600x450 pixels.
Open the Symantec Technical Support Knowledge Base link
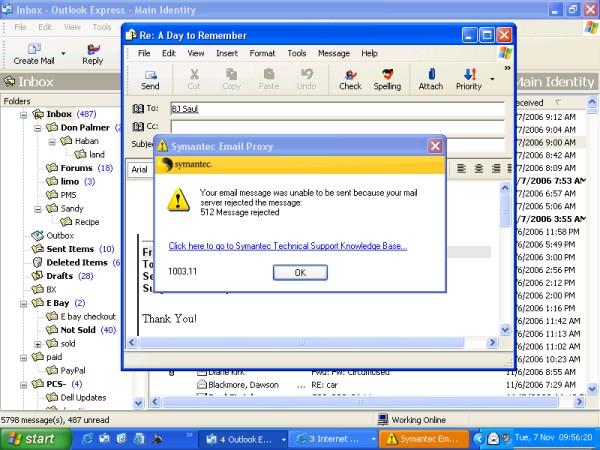288,246
